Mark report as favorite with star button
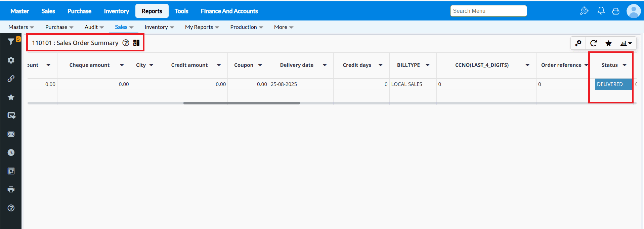Image resolution: width=644 pixels, height=229 pixels. [x=608, y=43]
